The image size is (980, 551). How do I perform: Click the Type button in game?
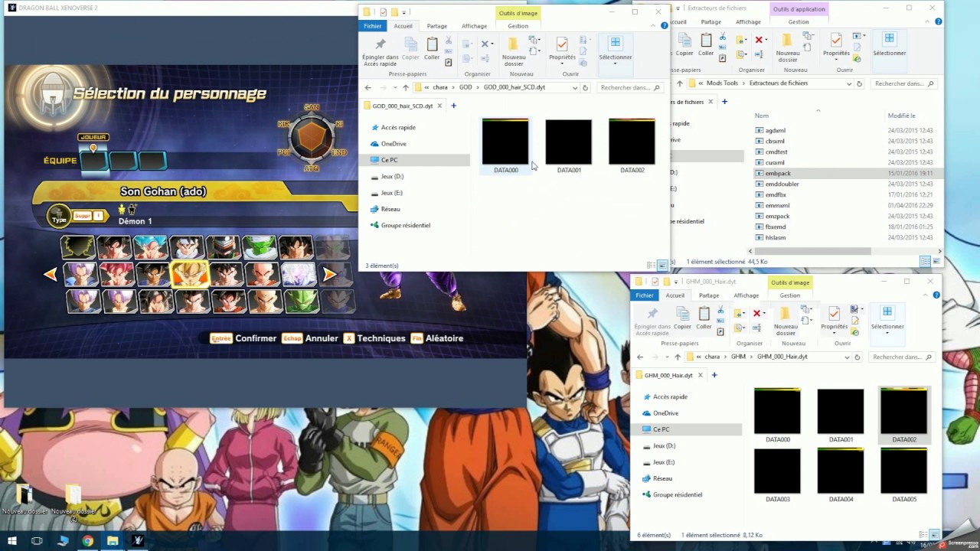click(x=59, y=217)
